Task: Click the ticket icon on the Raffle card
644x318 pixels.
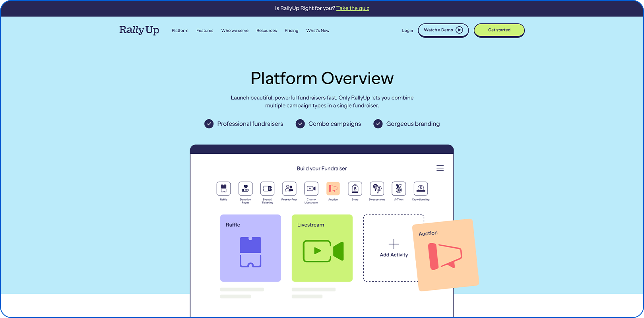Action: tap(250, 252)
